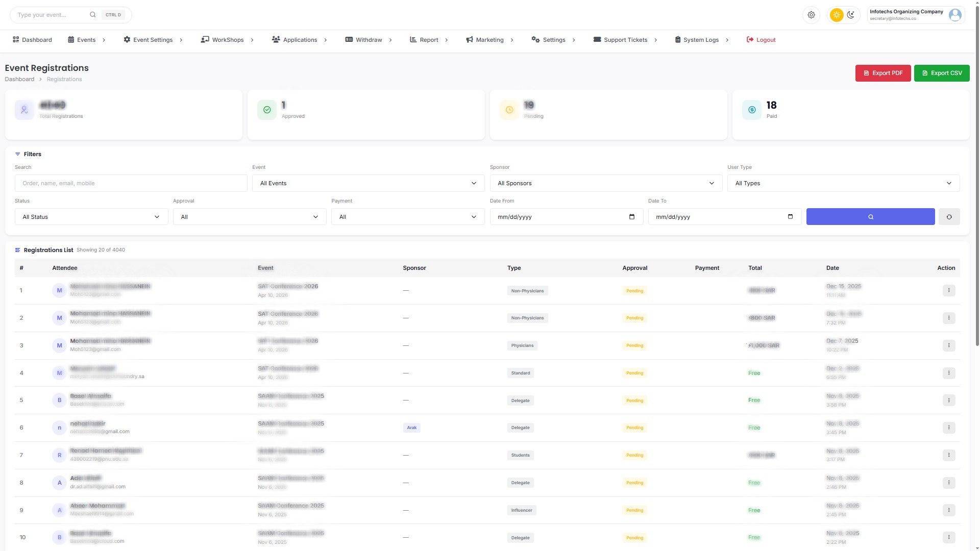This screenshot has height=551, width=980.
Task: Expand the All Events dropdown
Action: [367, 183]
